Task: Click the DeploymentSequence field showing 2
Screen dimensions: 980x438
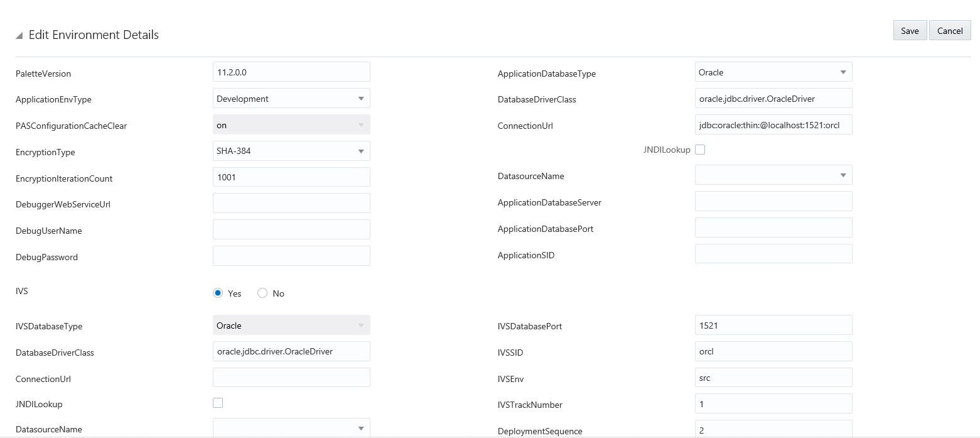Action: tap(773, 430)
